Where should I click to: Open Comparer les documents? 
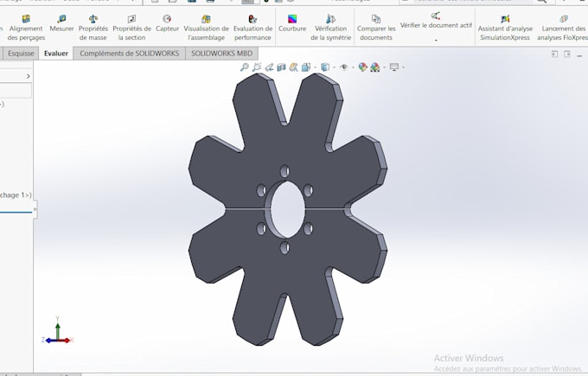click(x=376, y=28)
